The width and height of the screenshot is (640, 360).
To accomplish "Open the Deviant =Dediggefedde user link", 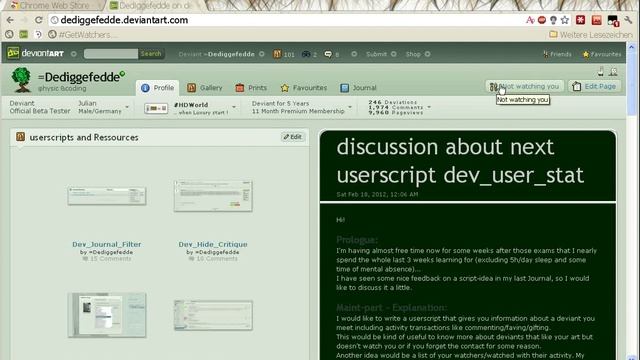I will [217, 54].
